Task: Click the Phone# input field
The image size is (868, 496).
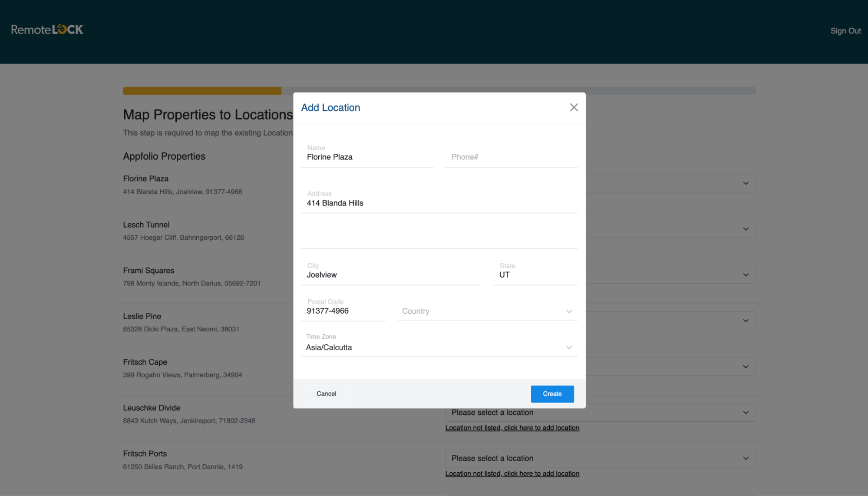Action: (x=511, y=157)
